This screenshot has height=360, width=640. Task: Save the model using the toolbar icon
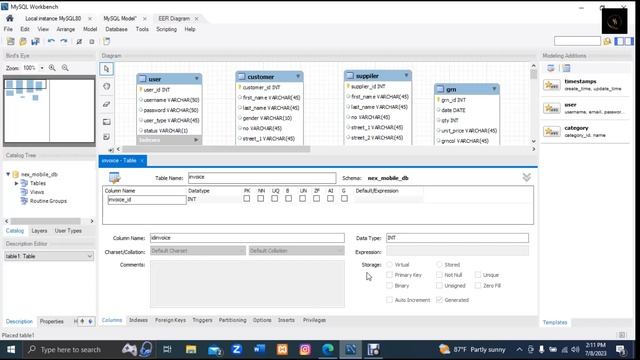coord(36,41)
